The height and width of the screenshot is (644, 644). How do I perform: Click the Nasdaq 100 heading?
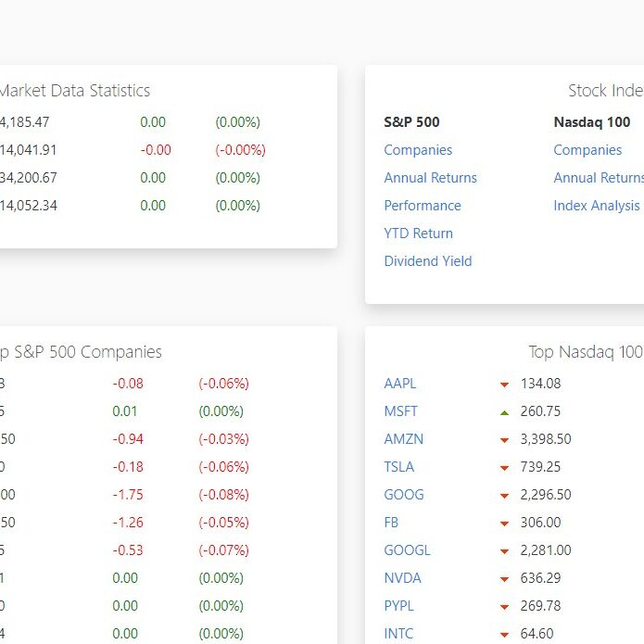point(591,122)
